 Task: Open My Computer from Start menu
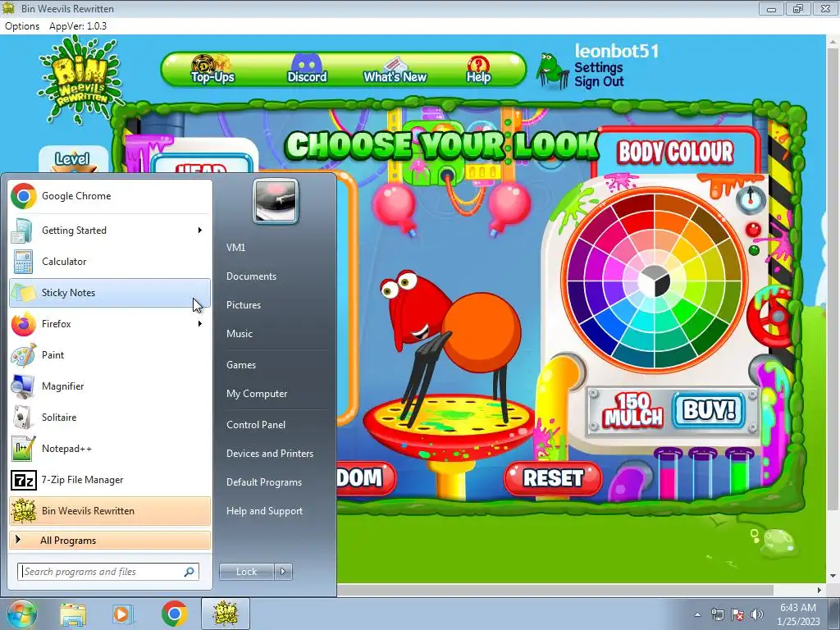pyautogui.click(x=257, y=394)
